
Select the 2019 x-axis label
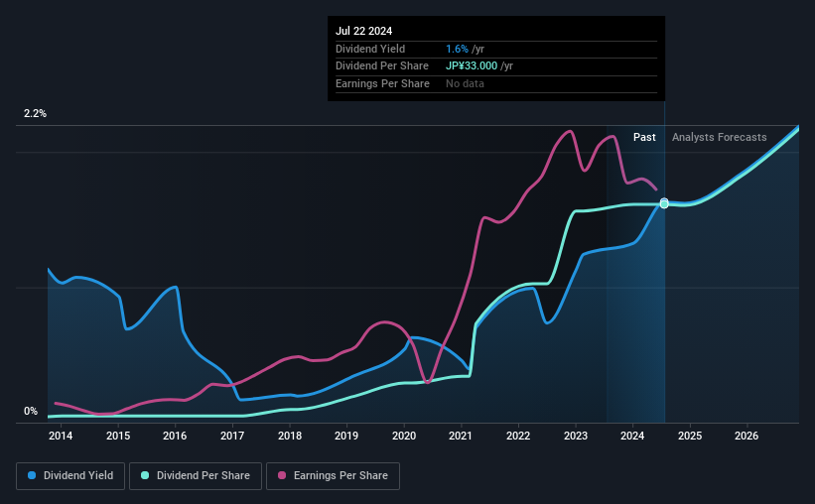point(346,436)
